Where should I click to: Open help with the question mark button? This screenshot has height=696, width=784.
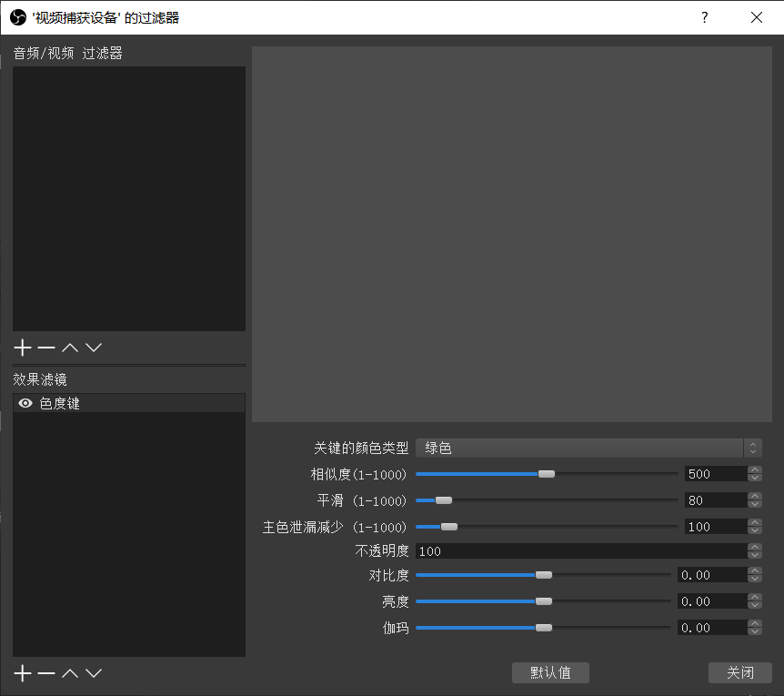tap(705, 17)
